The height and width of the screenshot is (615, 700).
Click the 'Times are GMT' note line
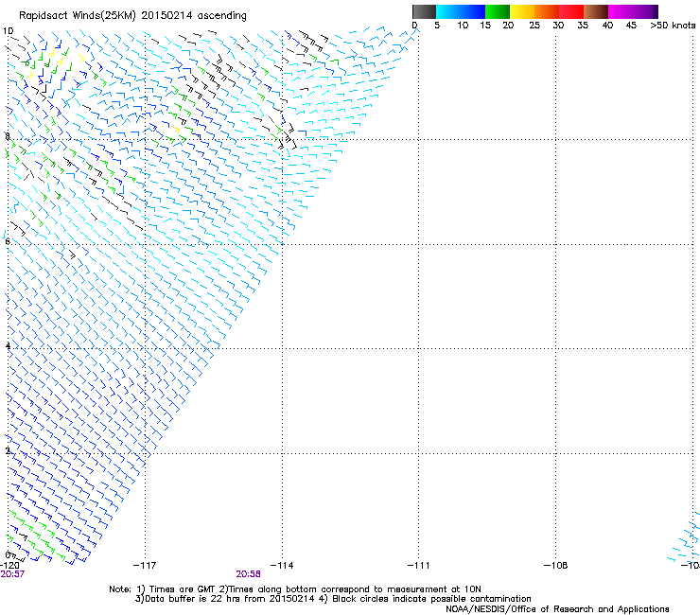[295, 589]
